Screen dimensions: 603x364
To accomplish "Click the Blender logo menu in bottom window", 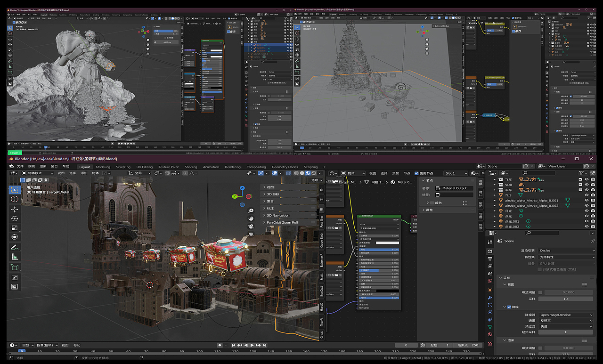I will coord(10,166).
